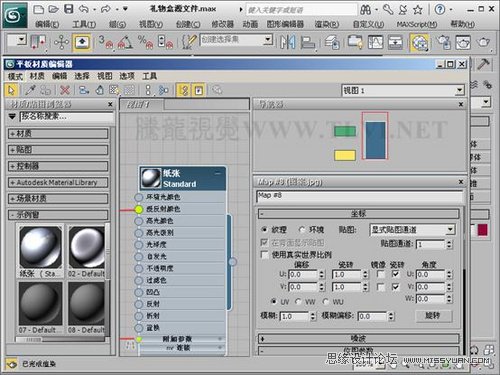
Task: Click the hammer utilities icon in command panel
Action: (483, 64)
